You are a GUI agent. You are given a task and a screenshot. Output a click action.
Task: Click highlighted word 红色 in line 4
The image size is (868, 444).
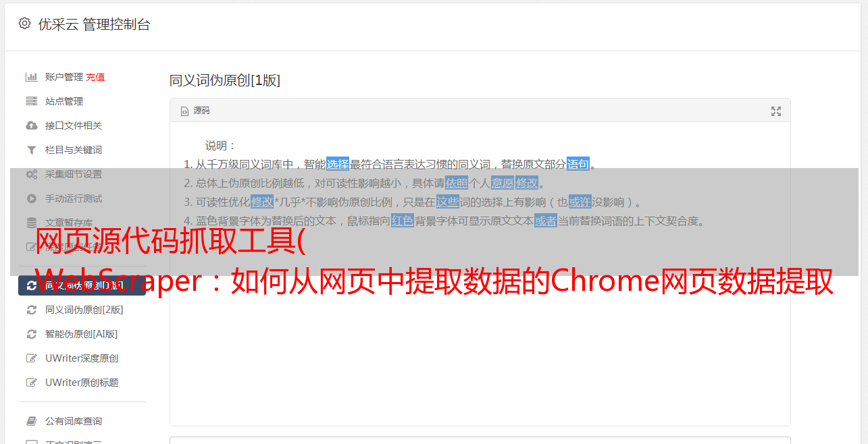[403, 221]
